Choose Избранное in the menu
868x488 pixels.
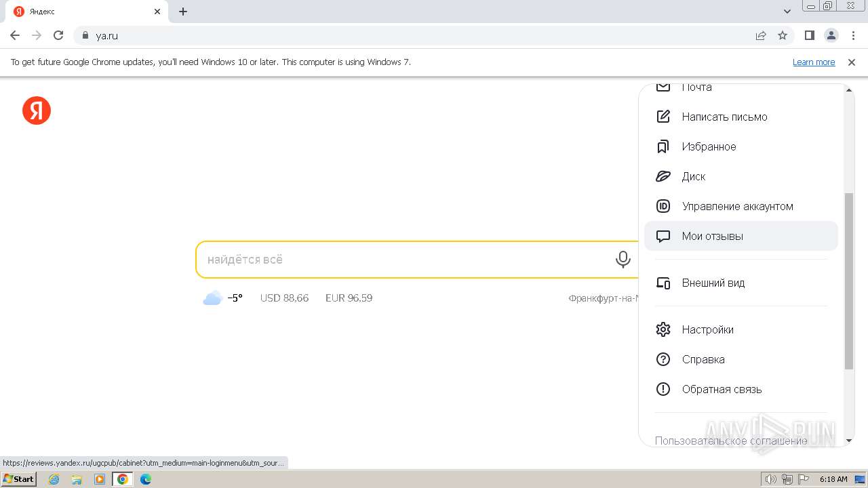click(x=741, y=146)
